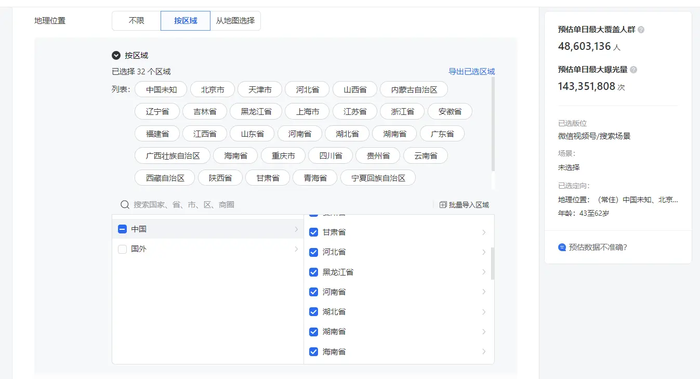
Task: Check the 国外 checkbox
Action: [x=122, y=249]
